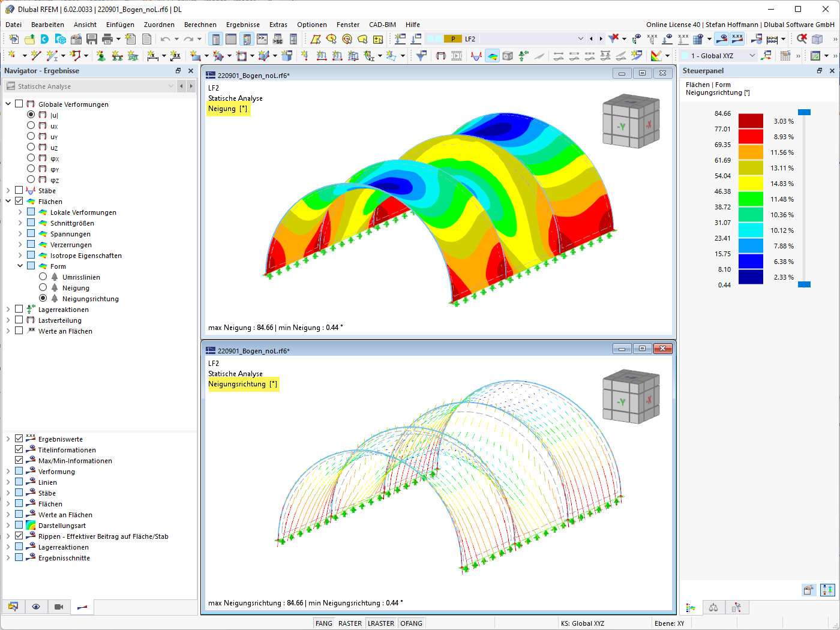
Task: Select the |u| radio button
Action: 31,115
